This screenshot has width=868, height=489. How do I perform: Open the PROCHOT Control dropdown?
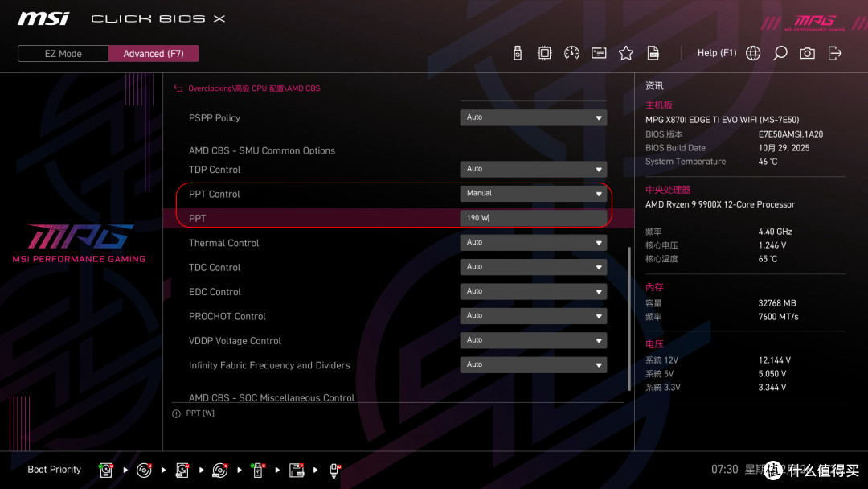coord(533,315)
